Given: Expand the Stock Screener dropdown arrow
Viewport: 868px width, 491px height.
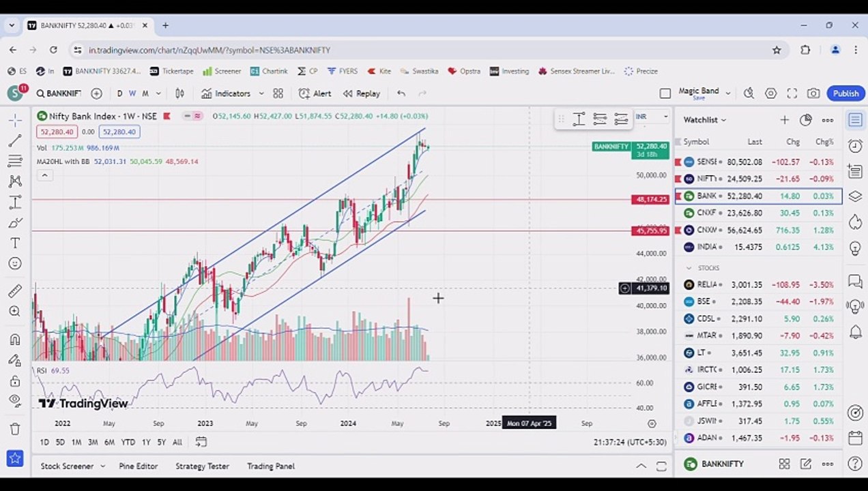Looking at the screenshot, I should pos(102,466).
